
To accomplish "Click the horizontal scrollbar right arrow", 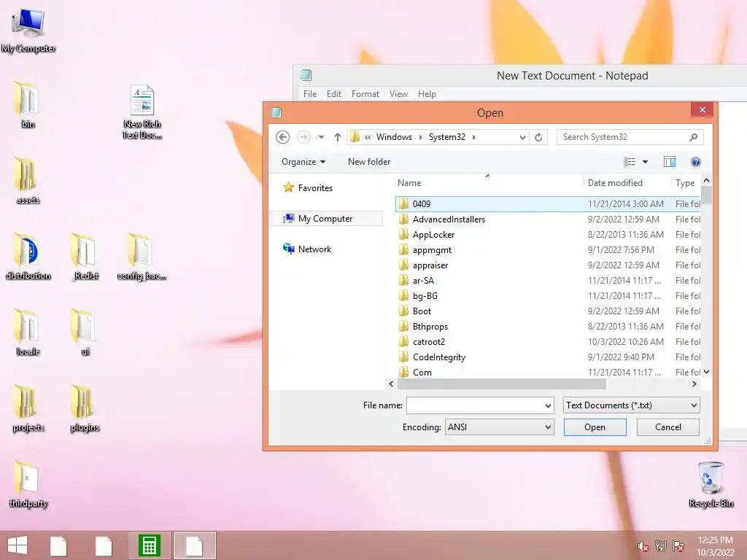I will [x=694, y=384].
